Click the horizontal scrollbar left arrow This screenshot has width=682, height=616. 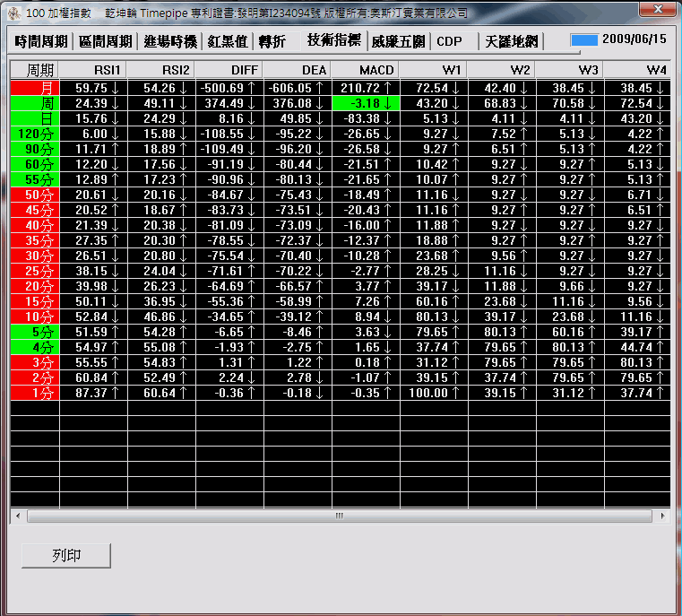16,516
